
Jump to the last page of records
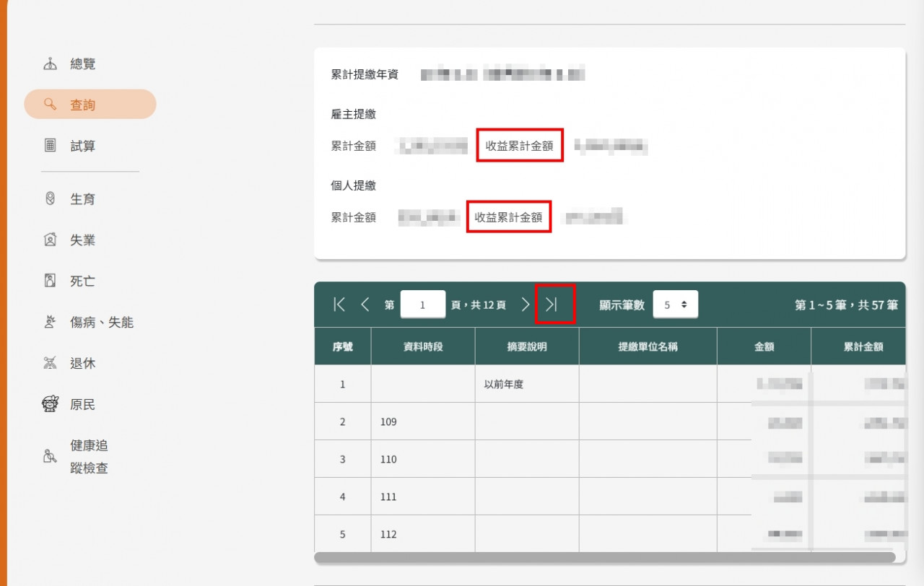[x=554, y=304]
